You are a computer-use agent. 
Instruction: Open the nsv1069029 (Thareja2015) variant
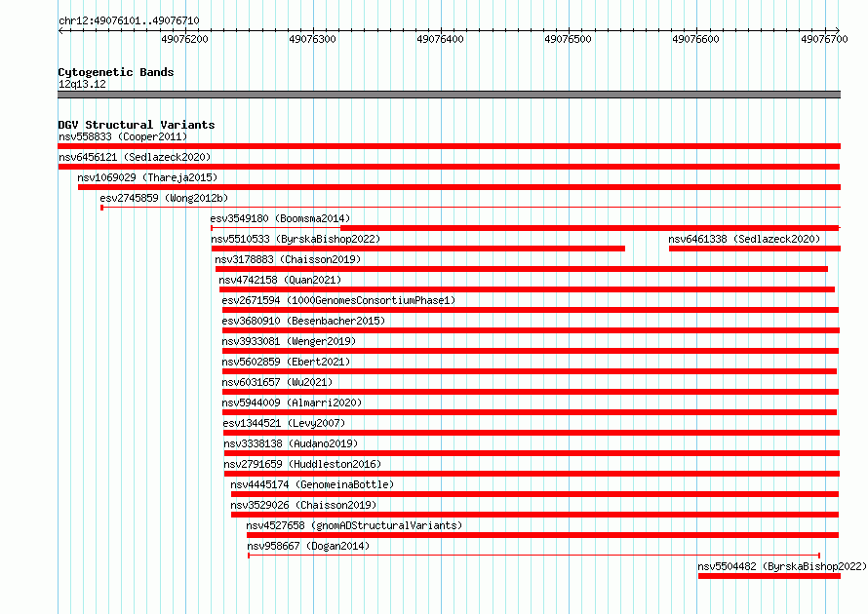click(x=147, y=177)
